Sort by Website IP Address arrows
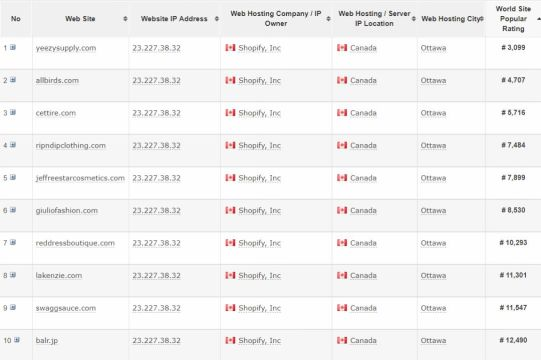 click(x=217, y=19)
